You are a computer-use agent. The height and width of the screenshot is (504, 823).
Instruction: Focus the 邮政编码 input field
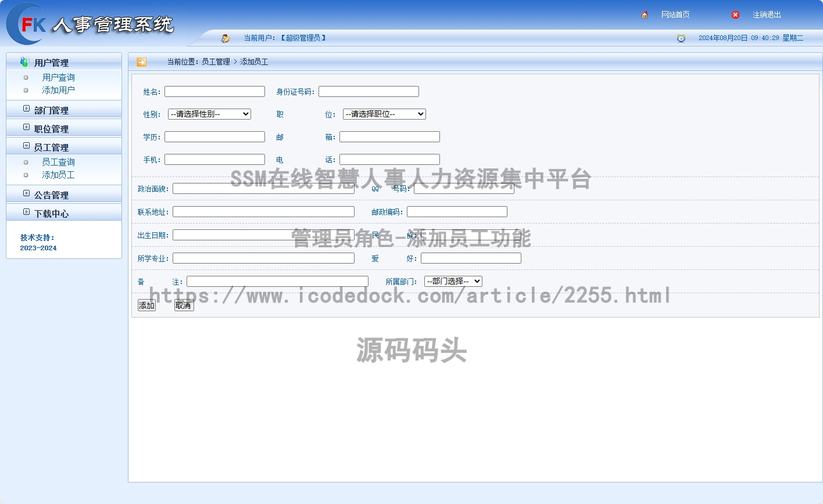click(x=457, y=211)
